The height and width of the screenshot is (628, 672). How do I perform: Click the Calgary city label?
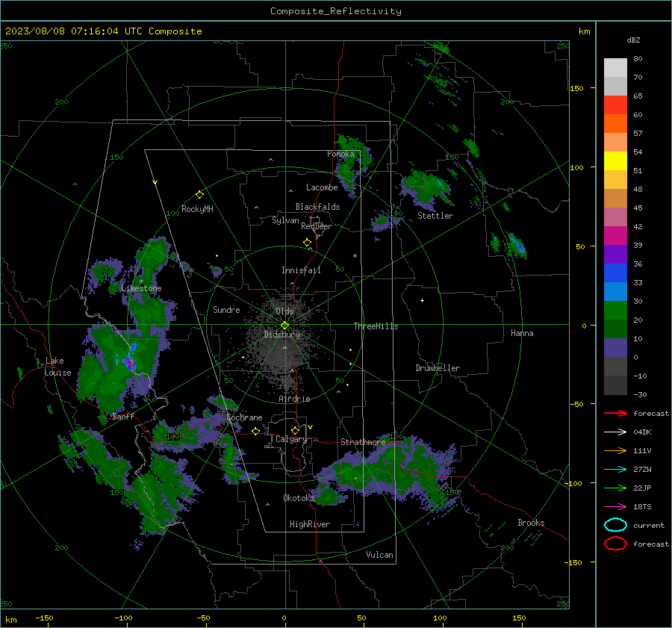[x=291, y=439]
